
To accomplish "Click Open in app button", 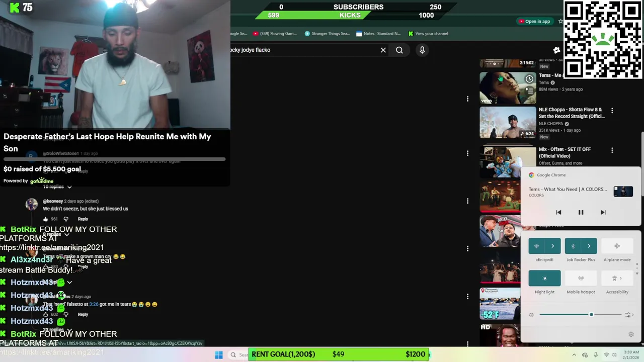I will pyautogui.click(x=534, y=21).
